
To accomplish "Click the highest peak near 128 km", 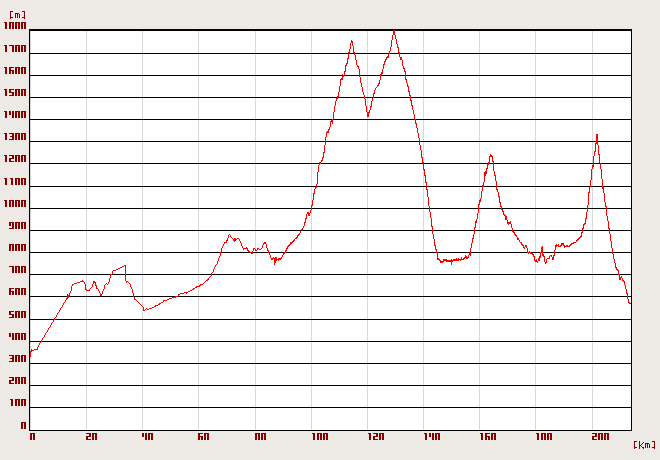I will coord(394,31).
